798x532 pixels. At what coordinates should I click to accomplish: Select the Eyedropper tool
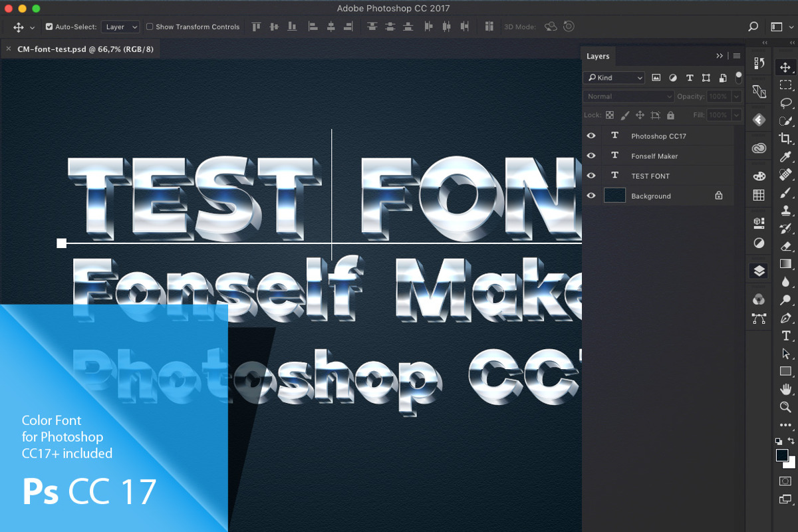(785, 157)
